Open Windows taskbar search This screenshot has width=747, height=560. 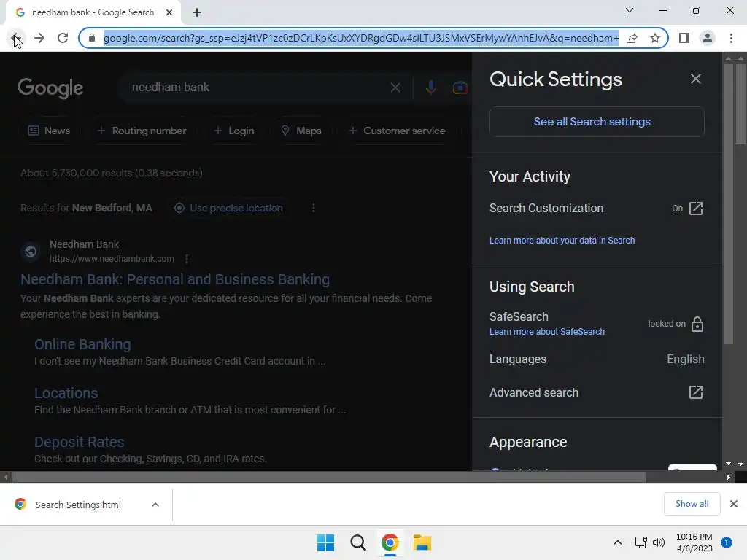[x=357, y=542]
